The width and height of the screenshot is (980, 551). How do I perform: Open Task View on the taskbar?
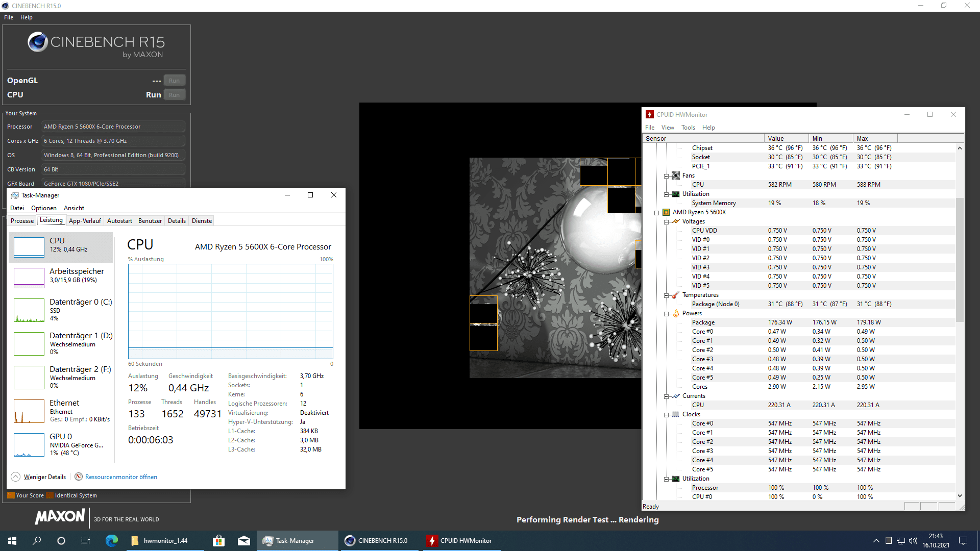pos(86,541)
